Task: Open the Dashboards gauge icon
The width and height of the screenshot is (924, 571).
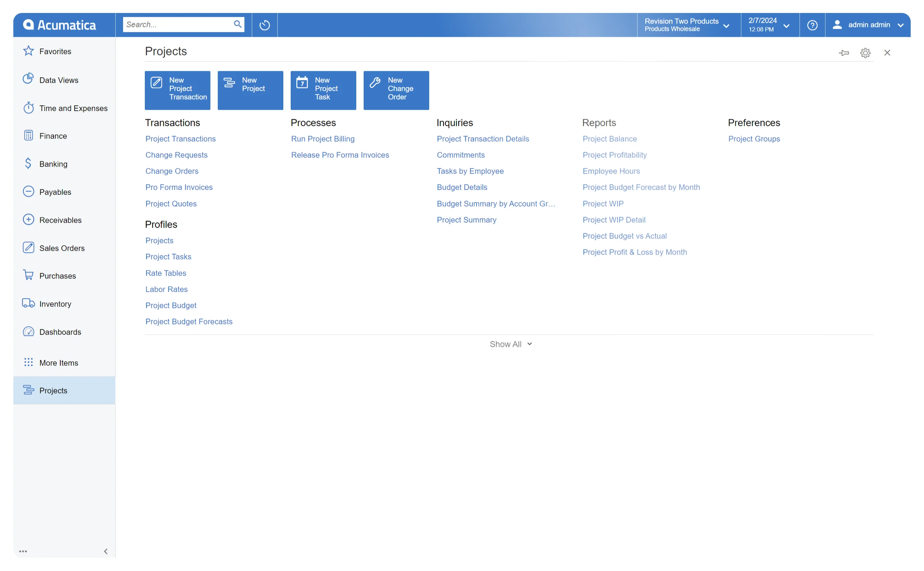Action: pyautogui.click(x=28, y=331)
